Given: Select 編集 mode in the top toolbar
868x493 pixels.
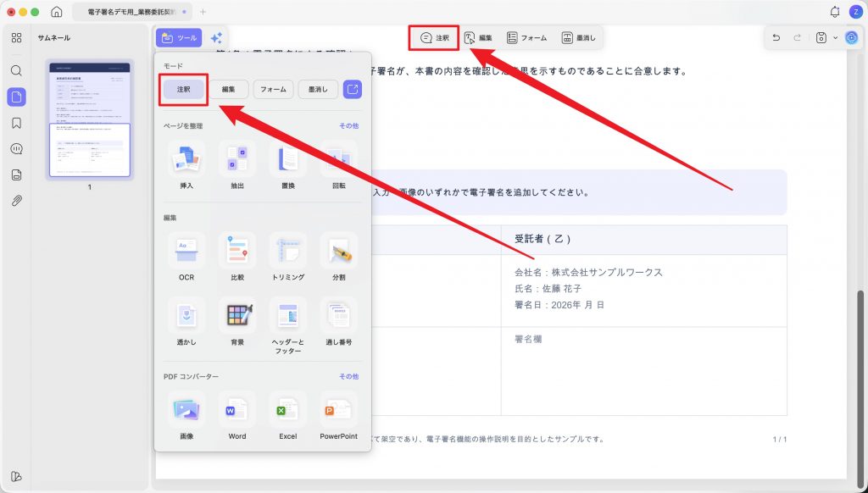Looking at the screenshot, I should pyautogui.click(x=478, y=37).
